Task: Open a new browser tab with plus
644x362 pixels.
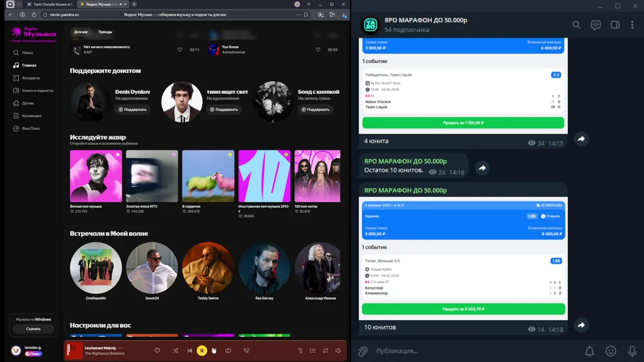Action: (134, 4)
